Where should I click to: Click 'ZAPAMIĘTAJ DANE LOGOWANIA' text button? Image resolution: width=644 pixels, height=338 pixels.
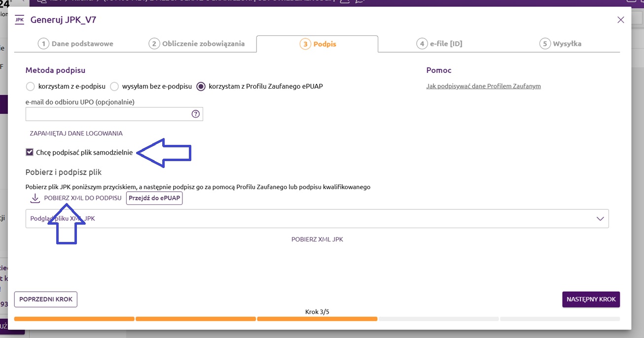click(x=76, y=134)
